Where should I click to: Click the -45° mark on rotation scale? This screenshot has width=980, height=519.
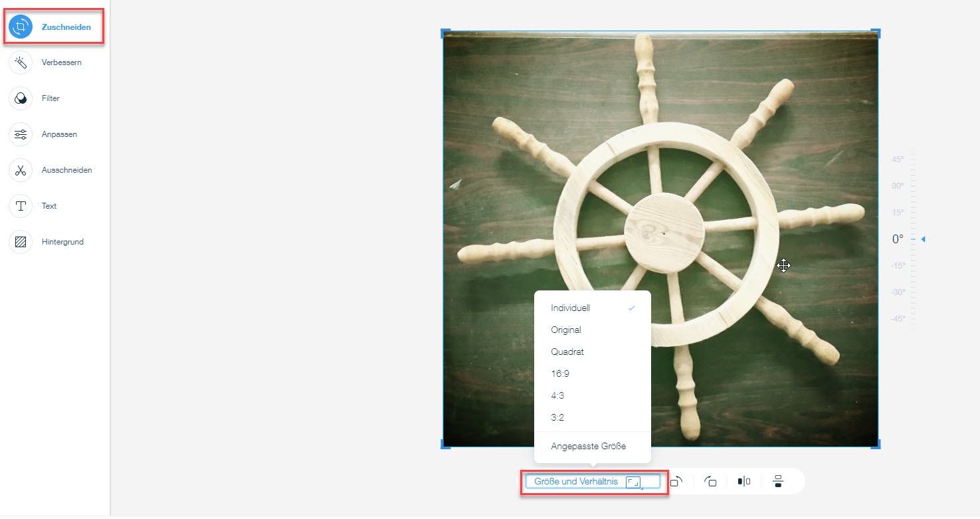pos(898,318)
